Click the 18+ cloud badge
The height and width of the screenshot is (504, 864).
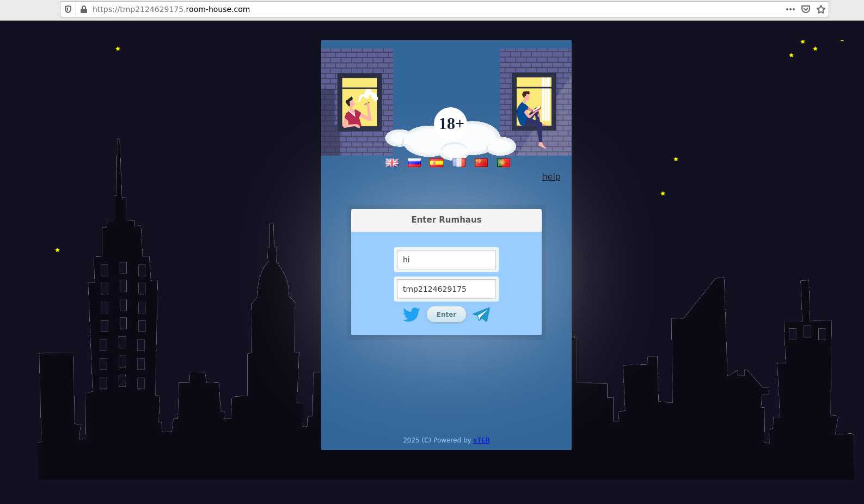click(x=451, y=124)
